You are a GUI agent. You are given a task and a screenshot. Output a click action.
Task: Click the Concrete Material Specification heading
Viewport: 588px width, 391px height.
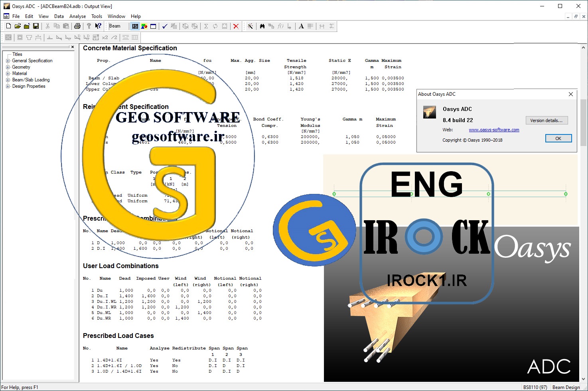pyautogui.click(x=130, y=48)
